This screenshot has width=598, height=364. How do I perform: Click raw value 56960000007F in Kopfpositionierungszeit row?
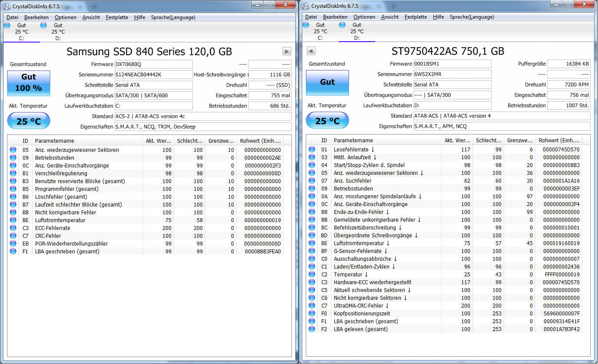click(562, 314)
